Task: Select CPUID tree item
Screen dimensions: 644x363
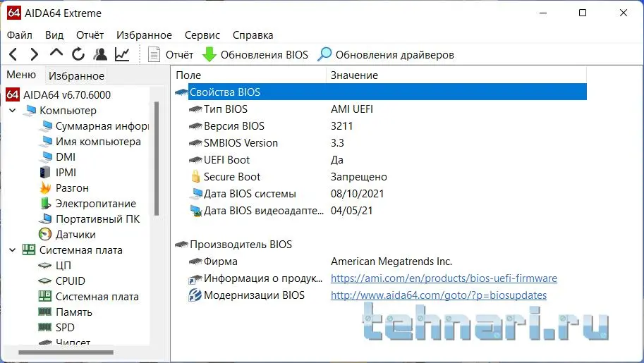Action: (61, 281)
